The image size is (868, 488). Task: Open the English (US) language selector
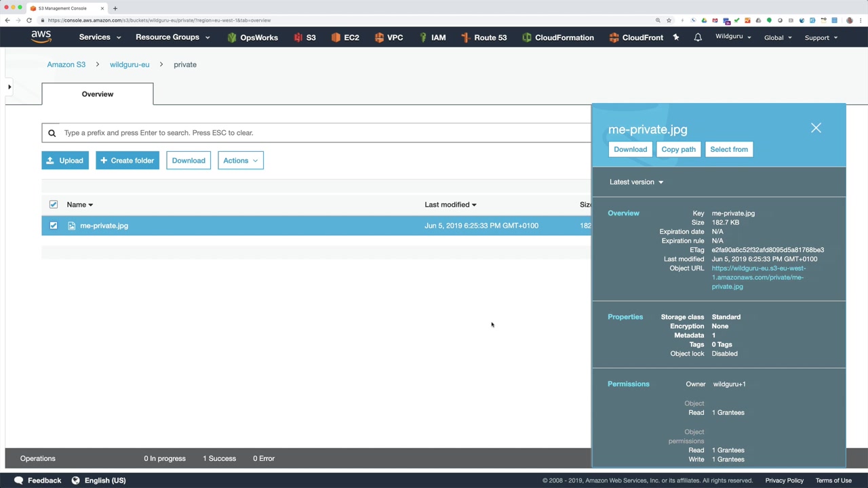[x=98, y=481]
